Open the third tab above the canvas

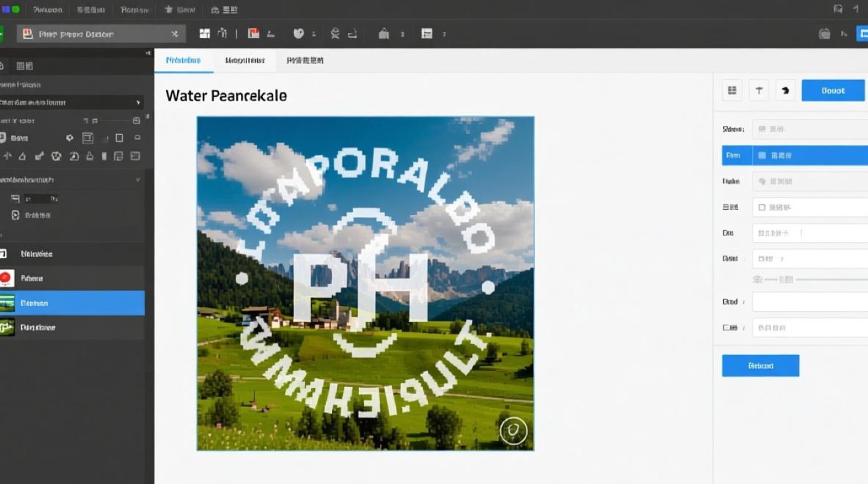click(x=305, y=61)
